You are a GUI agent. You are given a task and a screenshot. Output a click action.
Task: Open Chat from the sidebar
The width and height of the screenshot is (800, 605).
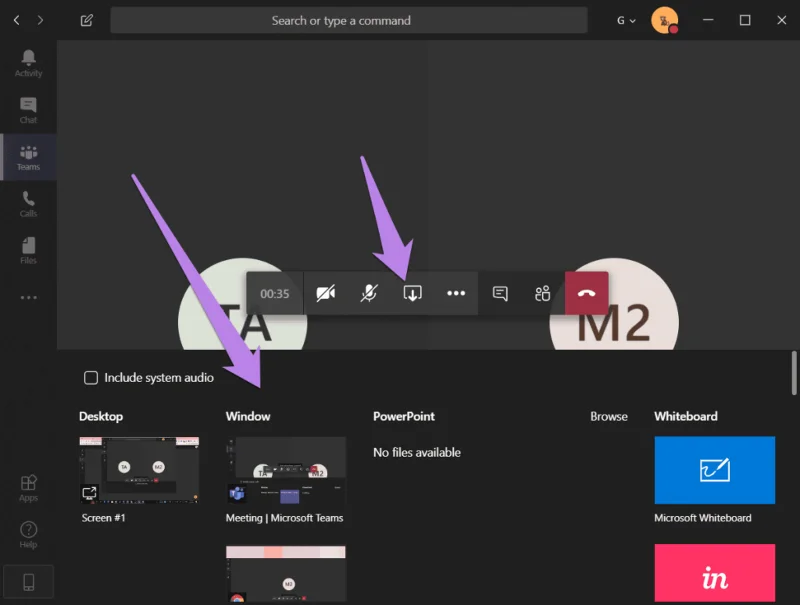[x=28, y=110]
